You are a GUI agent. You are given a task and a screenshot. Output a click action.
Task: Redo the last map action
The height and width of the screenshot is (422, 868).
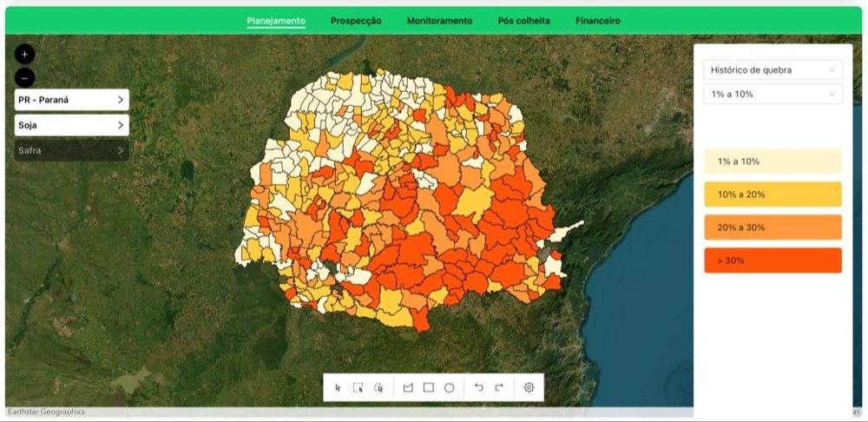pos(499,387)
